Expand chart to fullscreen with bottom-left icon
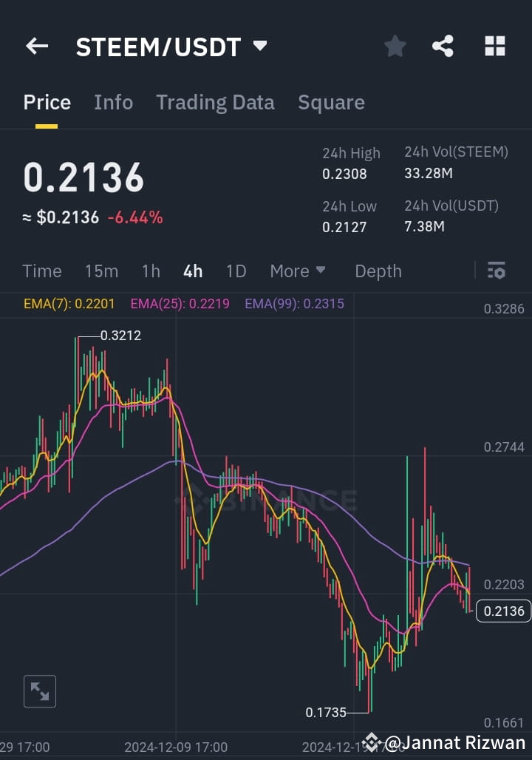532x760 pixels. click(40, 691)
